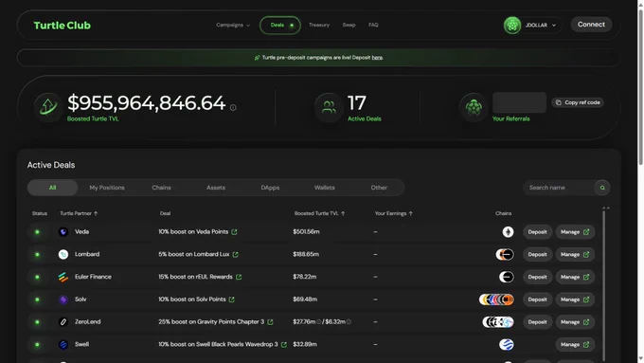Select the All filter tab
Viewport: 644px width, 363px height.
click(x=53, y=188)
